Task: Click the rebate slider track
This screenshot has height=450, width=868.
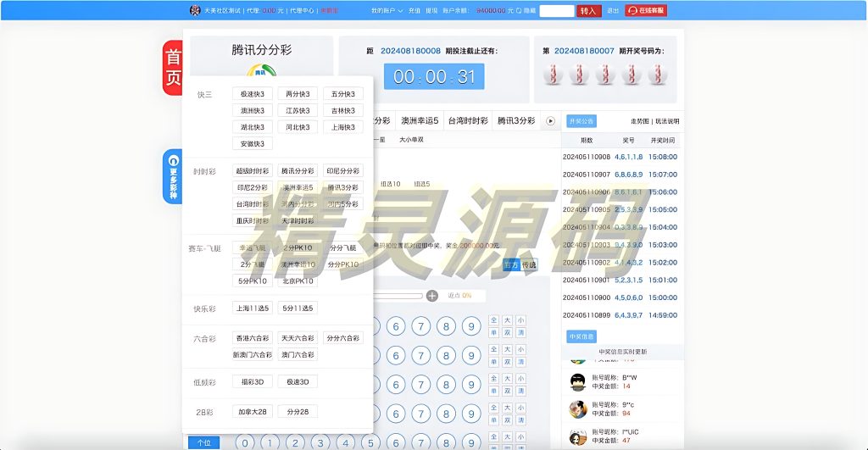Action: tap(398, 296)
